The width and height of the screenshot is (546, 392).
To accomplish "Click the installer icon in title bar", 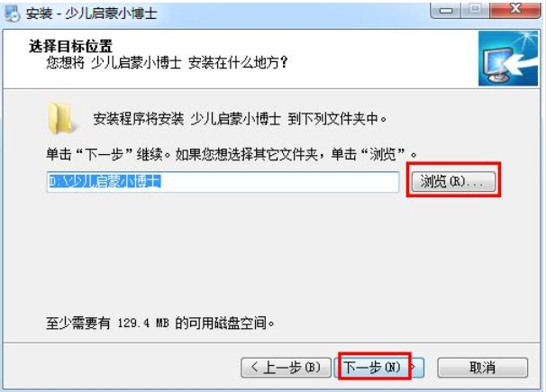I will (x=12, y=13).
